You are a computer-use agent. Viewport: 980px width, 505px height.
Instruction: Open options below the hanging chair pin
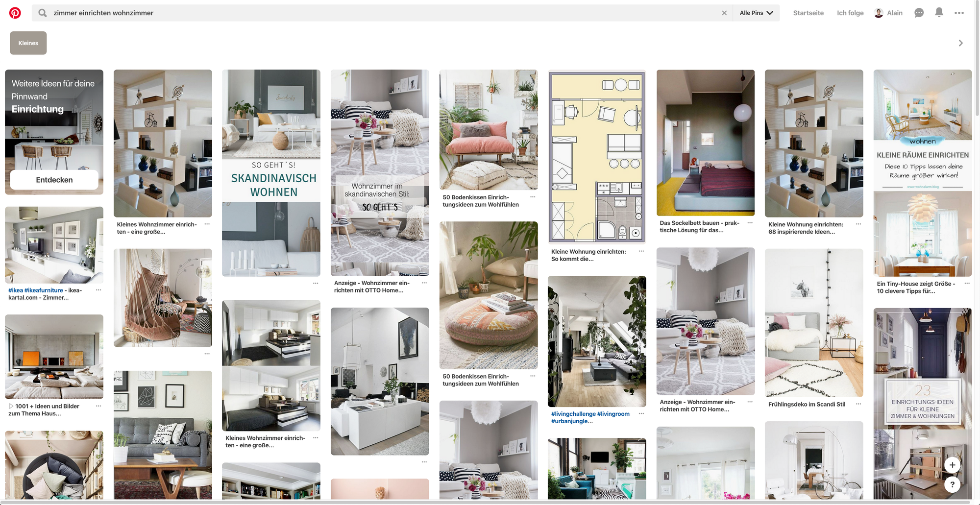pos(207,354)
